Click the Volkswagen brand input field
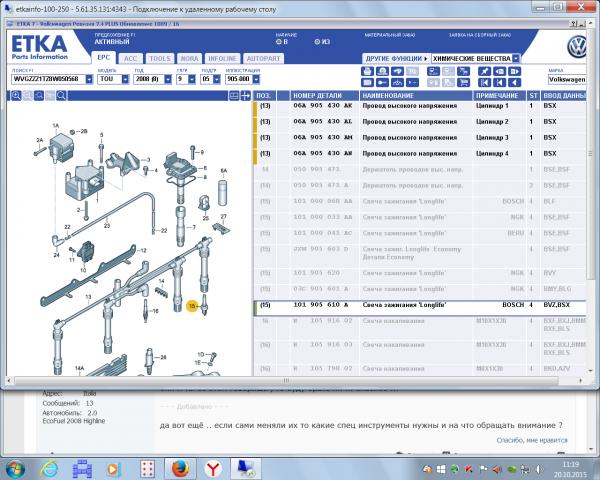Viewport: 600px width, 480px height. coord(567,80)
